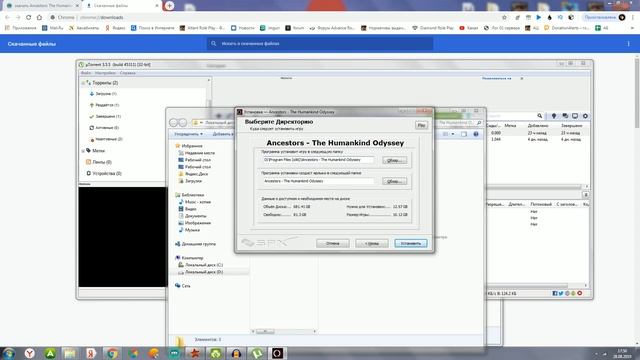Select Изображения library in Explorer

tap(195, 223)
